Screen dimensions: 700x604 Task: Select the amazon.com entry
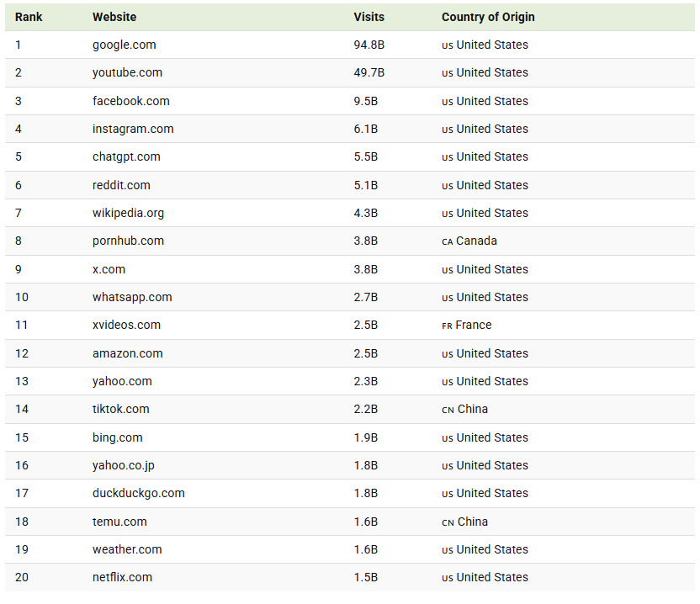click(128, 353)
